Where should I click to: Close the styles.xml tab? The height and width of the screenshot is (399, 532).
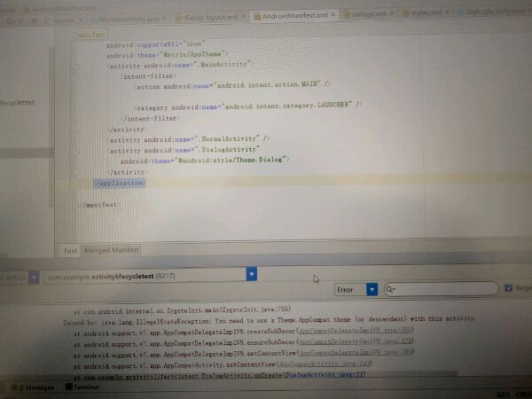tap(447, 12)
